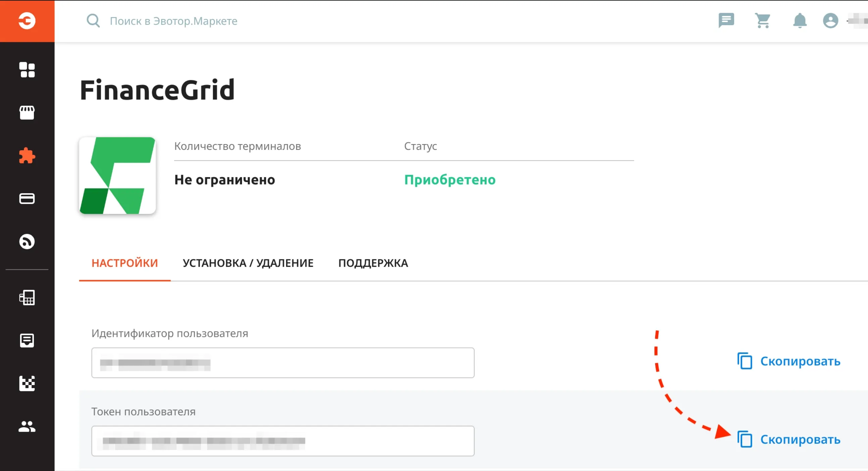Image resolution: width=868 pixels, height=471 pixels.
Task: Open the shopping cart icon
Action: [x=763, y=21]
